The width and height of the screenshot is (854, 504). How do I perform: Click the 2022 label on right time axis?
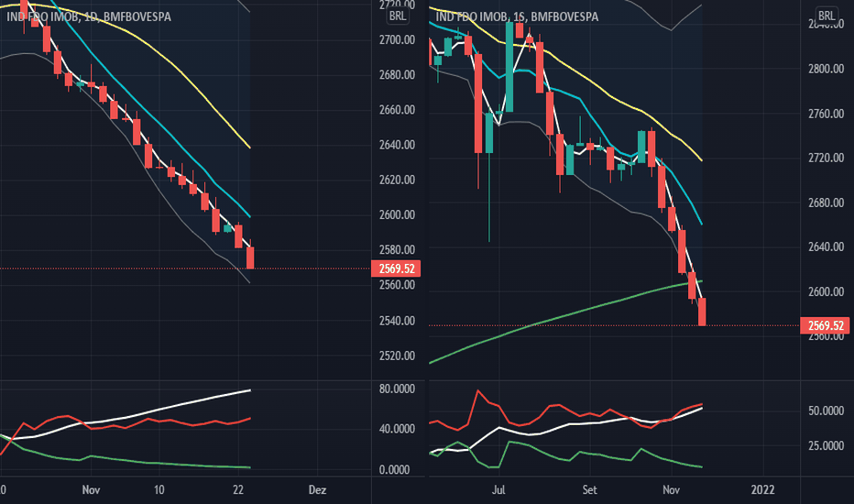(x=762, y=489)
